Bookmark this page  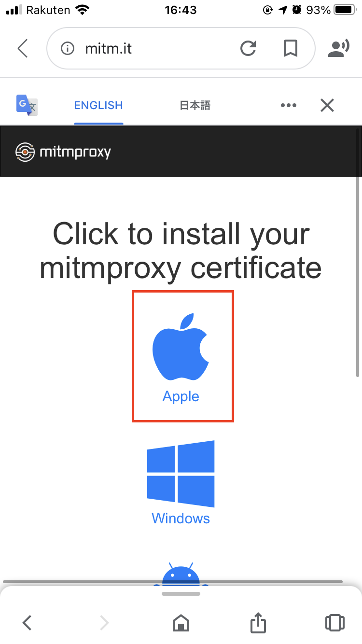pos(290,48)
